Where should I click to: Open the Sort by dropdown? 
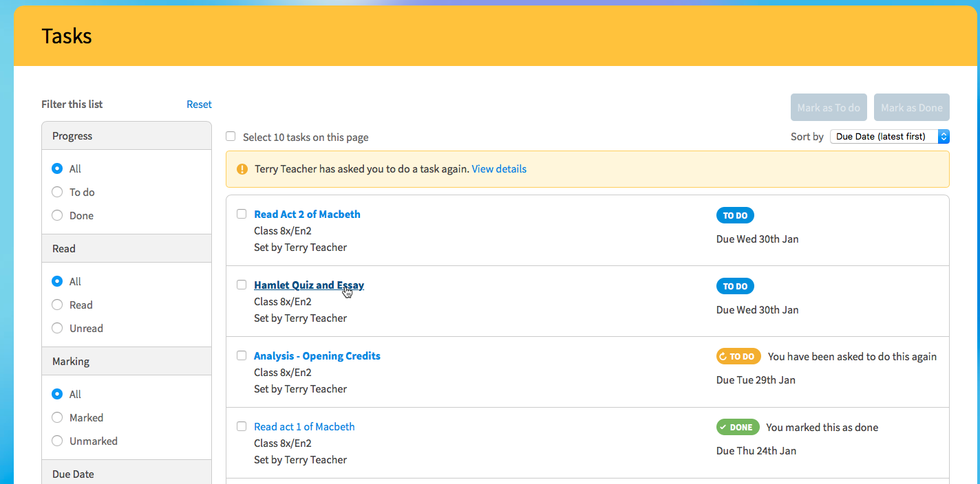click(889, 137)
